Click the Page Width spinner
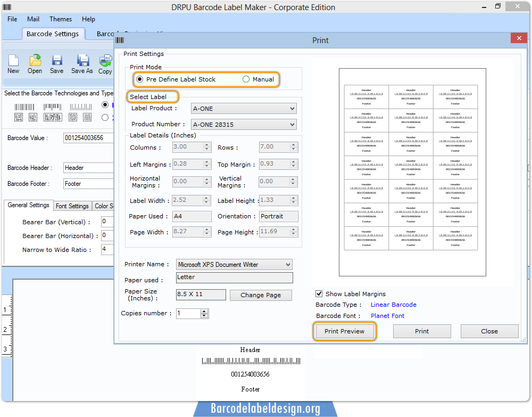532x417 pixels. click(x=206, y=232)
